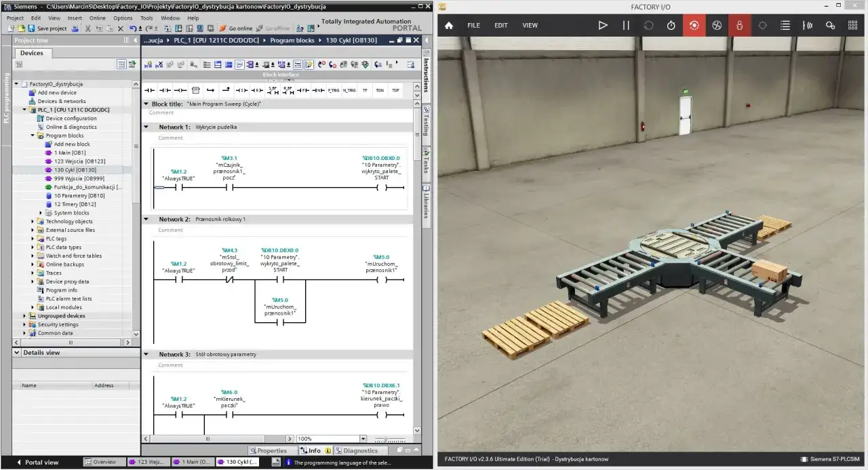Open Factory I/O drivers gear icon
The height and width of the screenshot is (470, 868).
pyautogui.click(x=830, y=25)
